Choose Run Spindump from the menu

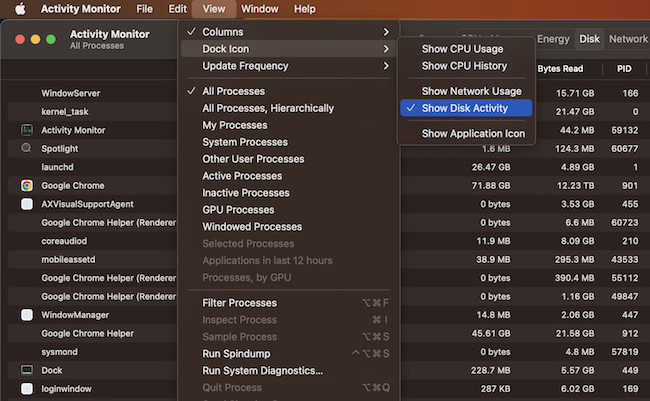click(289, 354)
